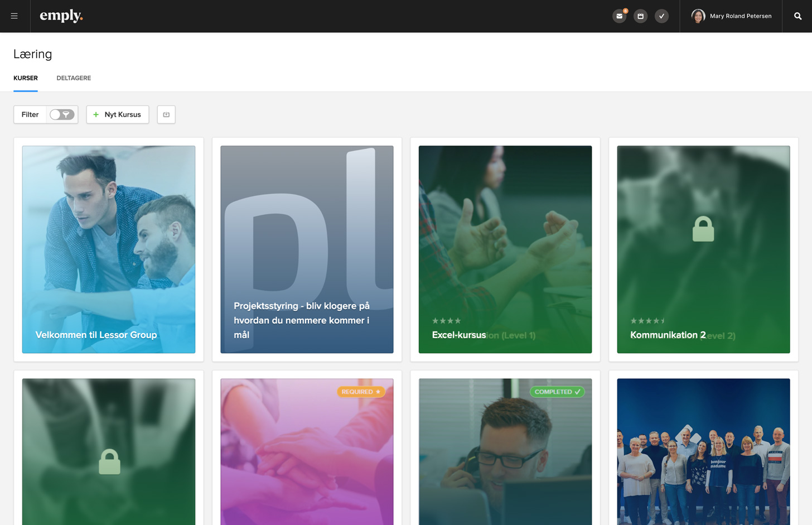Click the Filter label

tap(30, 114)
